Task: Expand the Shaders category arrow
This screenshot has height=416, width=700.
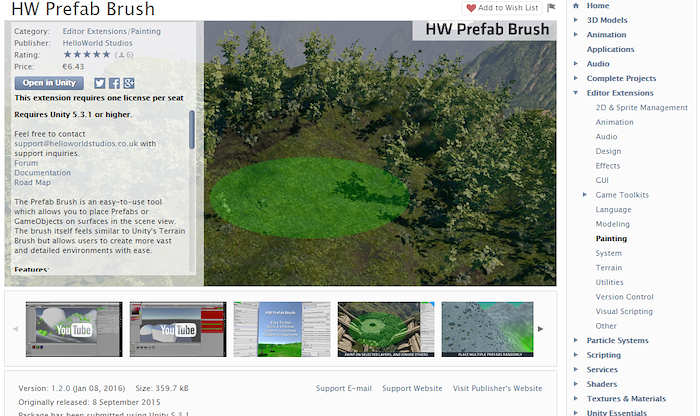Action: tap(575, 384)
